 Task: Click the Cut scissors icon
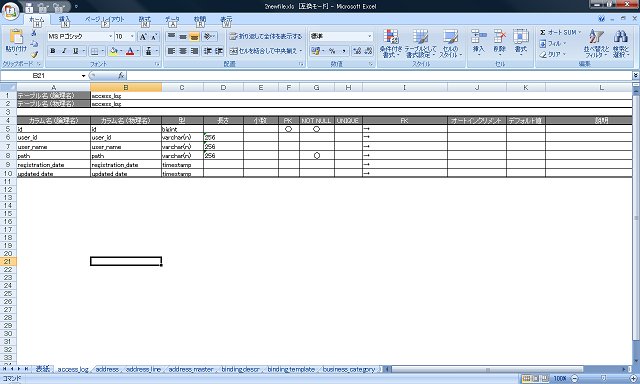tap(34, 33)
